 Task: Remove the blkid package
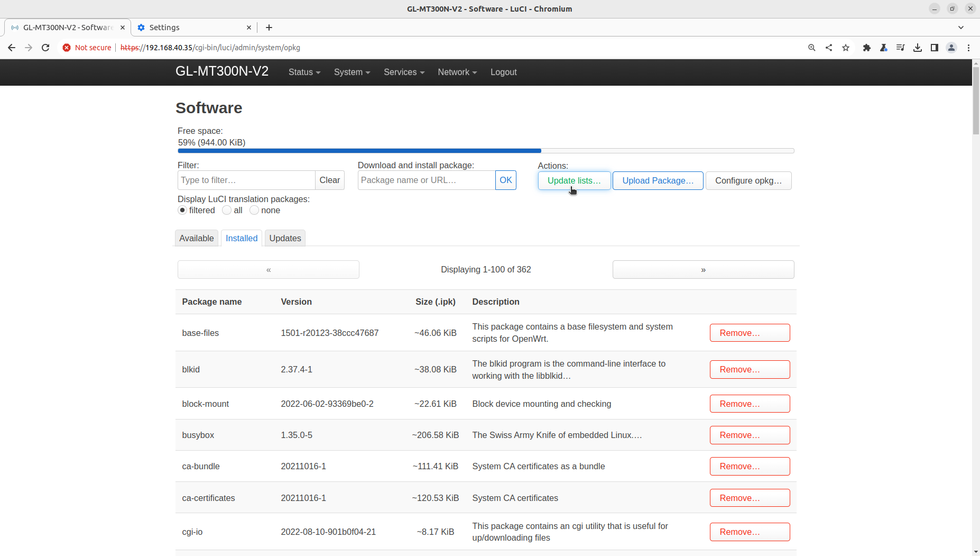click(x=750, y=369)
